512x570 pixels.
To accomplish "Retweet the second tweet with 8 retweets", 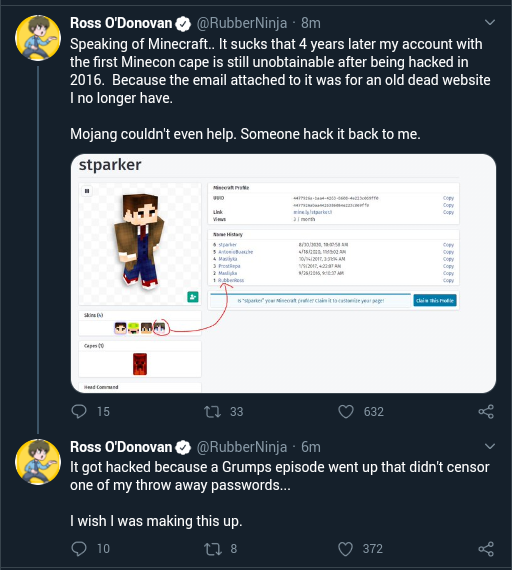I will click(x=212, y=549).
